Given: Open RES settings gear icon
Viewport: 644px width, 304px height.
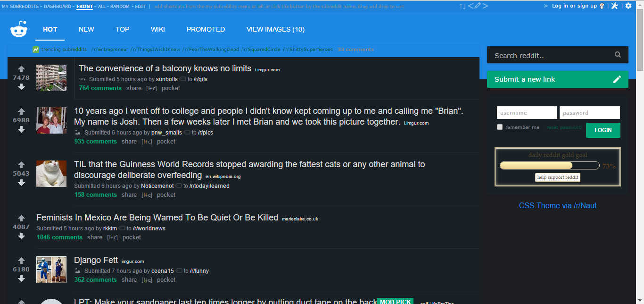Looking at the screenshot, I should (x=628, y=6).
